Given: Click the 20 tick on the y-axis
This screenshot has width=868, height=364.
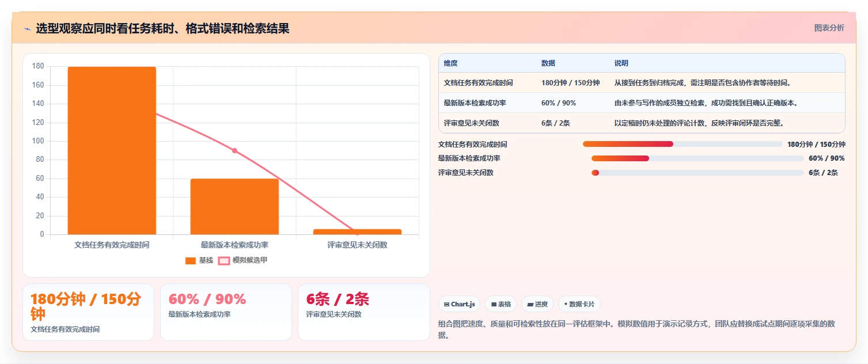Looking at the screenshot, I should (x=40, y=216).
